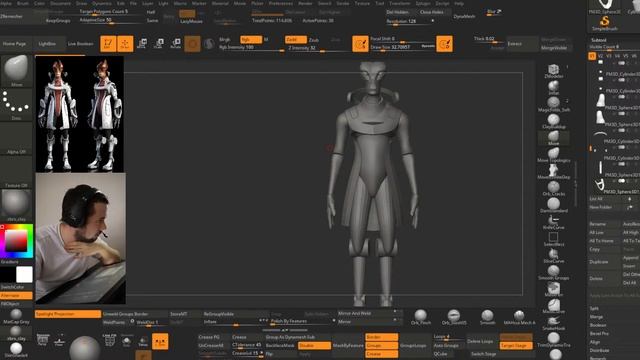Toggle Live Boolean

[x=80, y=44]
